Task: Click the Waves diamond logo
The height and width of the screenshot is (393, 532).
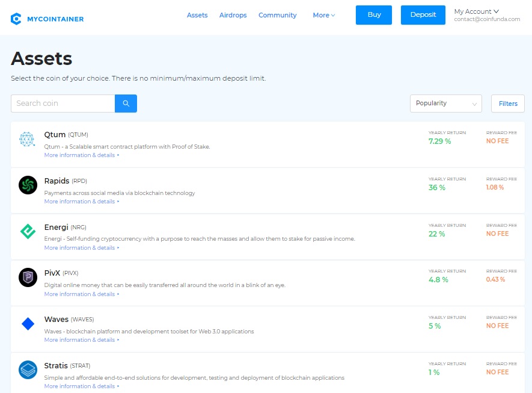Action: coord(28,324)
